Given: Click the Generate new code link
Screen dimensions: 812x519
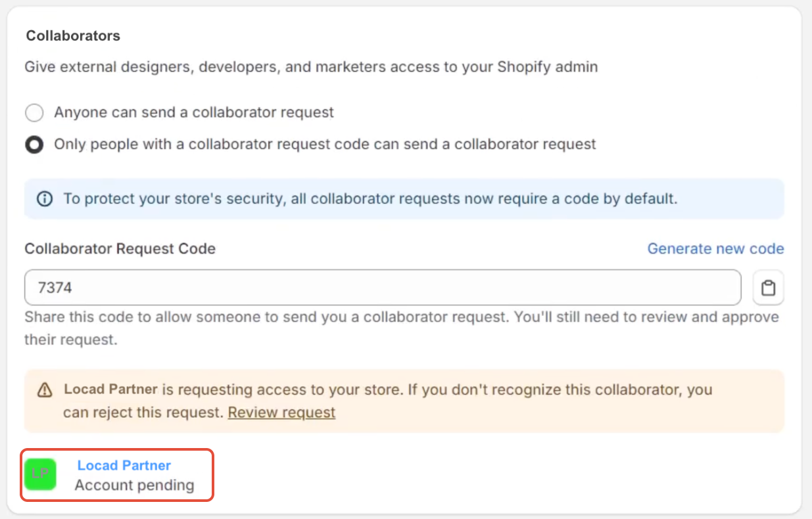Looking at the screenshot, I should point(715,249).
